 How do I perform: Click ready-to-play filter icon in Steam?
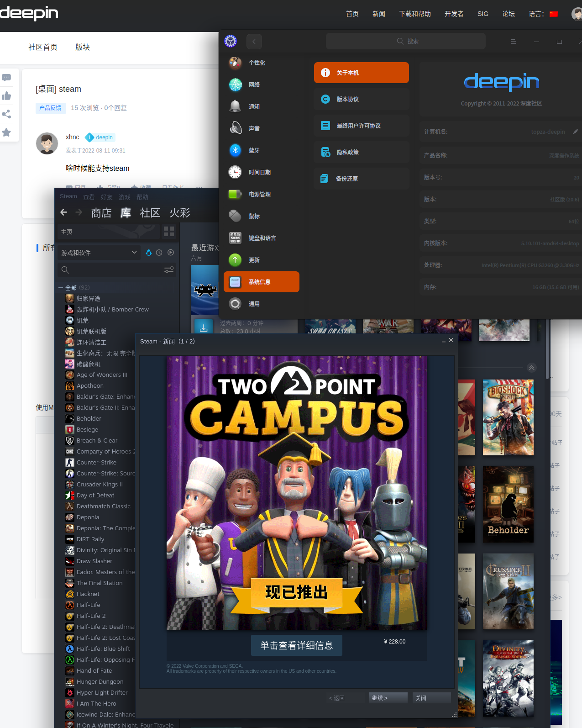171,253
